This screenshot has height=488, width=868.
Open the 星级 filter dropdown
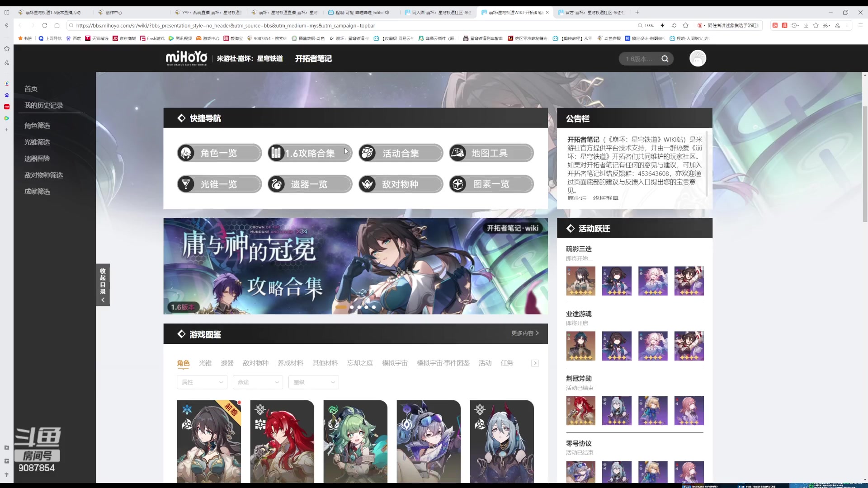coord(314,382)
